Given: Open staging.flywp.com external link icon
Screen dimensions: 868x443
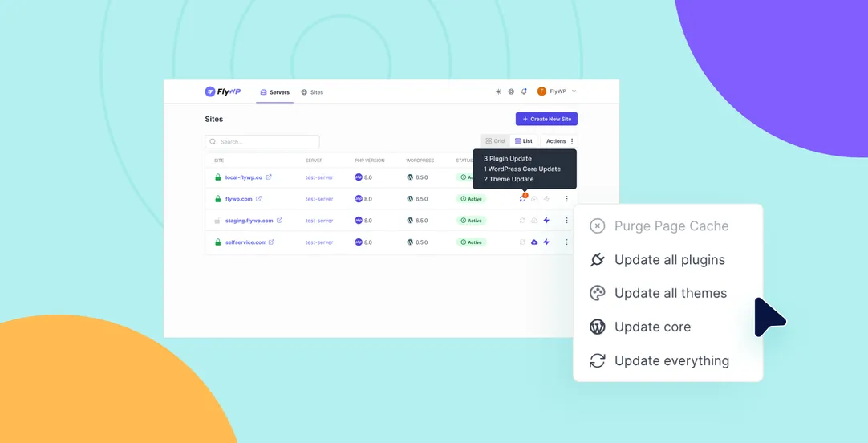Looking at the screenshot, I should click(279, 221).
